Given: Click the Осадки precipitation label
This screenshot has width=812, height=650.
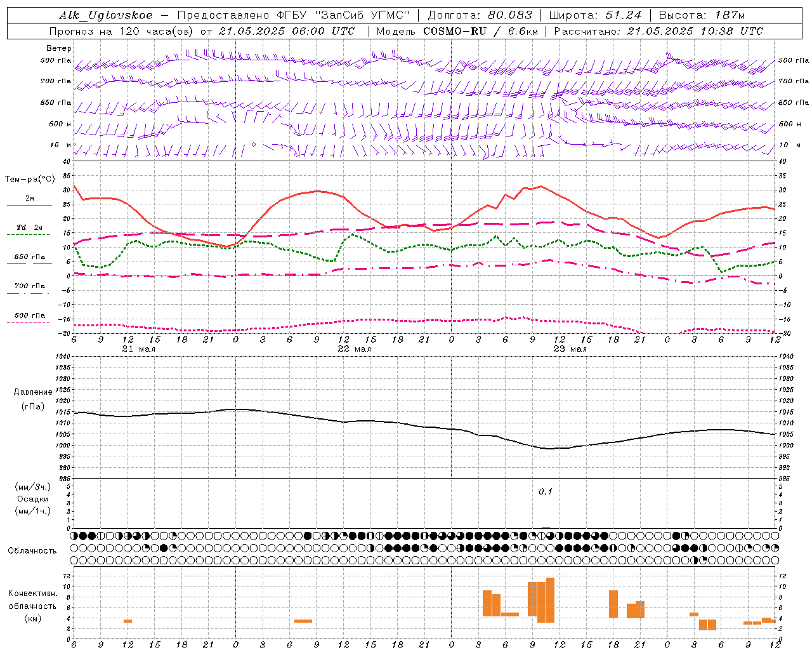Looking at the screenshot, I should point(32,499).
